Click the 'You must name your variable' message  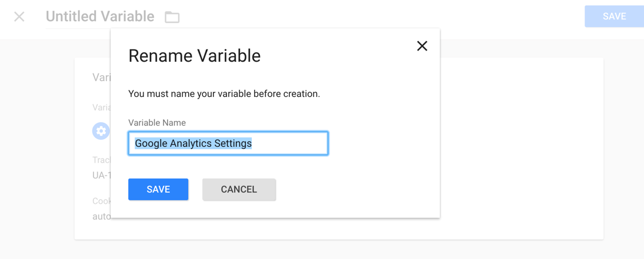224,93
